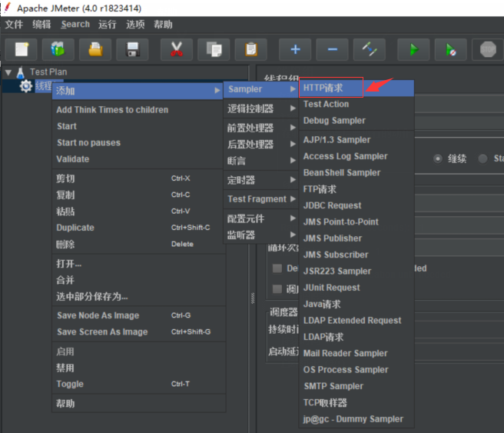The image size is (504, 433).
Task: Click 删除 in context menu
Action: coord(139,244)
